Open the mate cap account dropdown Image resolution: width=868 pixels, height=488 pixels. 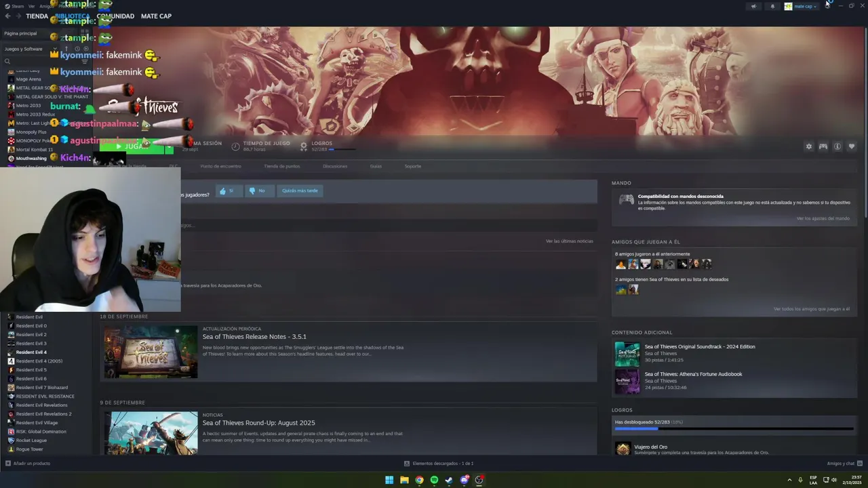(801, 6)
